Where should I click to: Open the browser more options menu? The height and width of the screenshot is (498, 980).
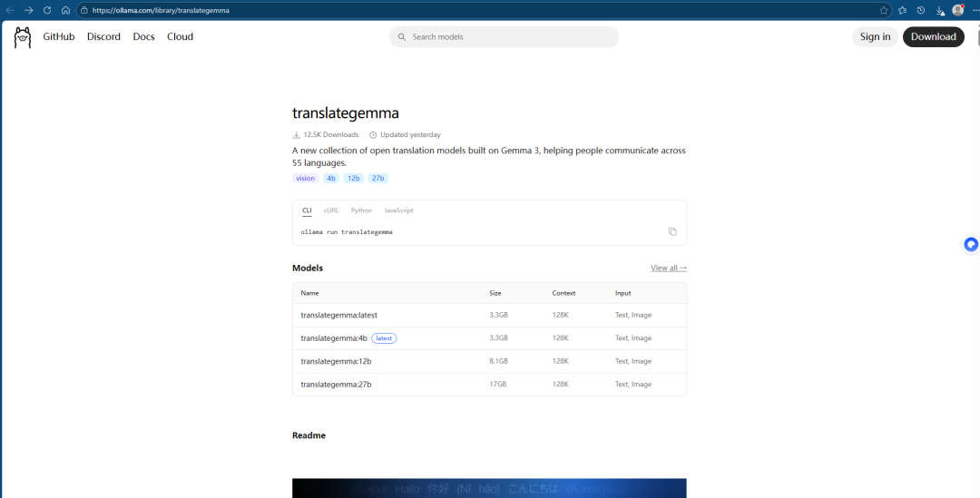pos(975,10)
